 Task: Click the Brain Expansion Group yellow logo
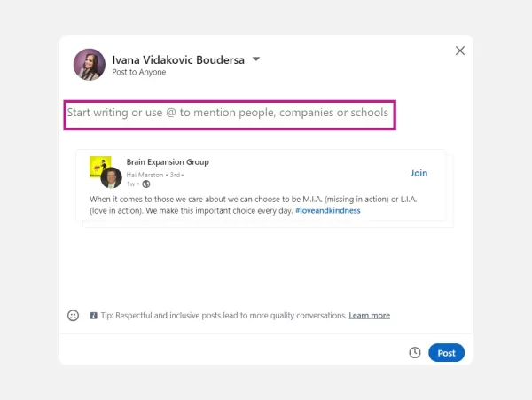coord(98,165)
